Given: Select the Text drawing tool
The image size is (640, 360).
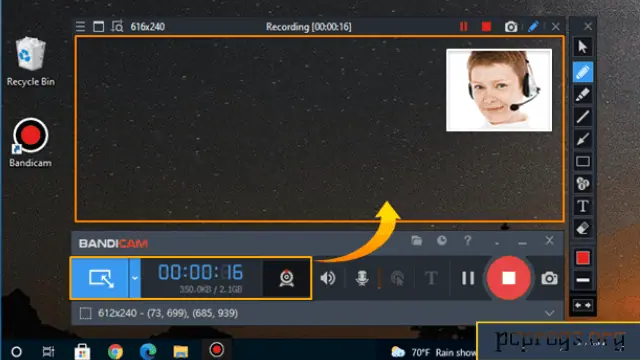Looking at the screenshot, I should (582, 206).
